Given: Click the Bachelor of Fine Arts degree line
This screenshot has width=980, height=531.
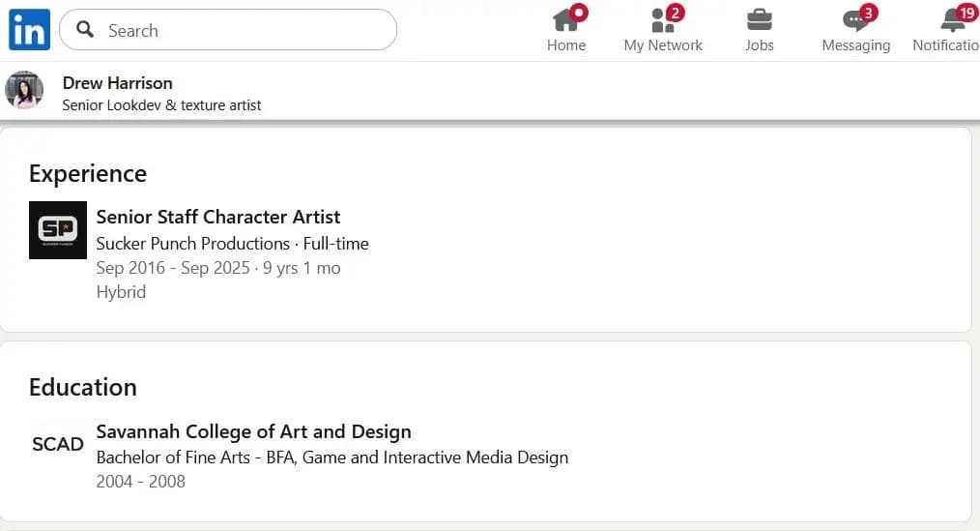Looking at the screenshot, I should pos(331,457).
